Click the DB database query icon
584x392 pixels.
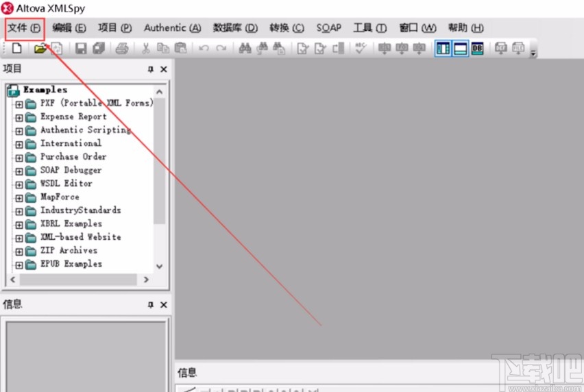point(477,49)
